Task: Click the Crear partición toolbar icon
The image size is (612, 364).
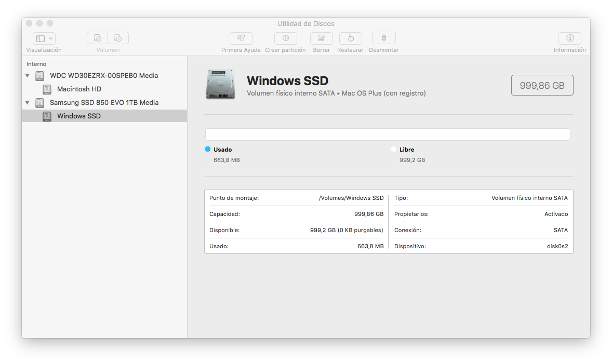Action: point(285,38)
